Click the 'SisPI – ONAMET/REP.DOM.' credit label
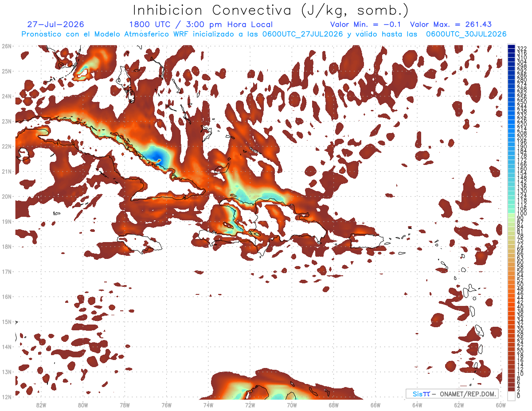This screenshot has height=411, width=532. (452, 394)
